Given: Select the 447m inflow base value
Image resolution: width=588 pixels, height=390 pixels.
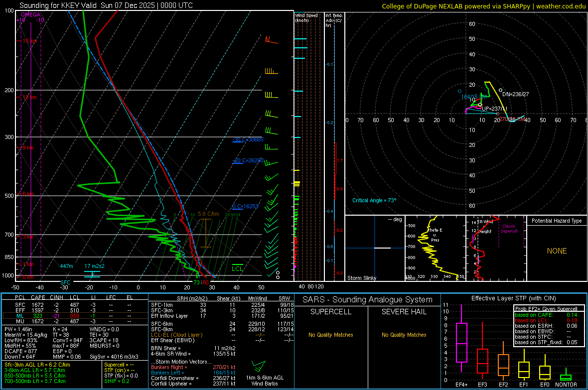Looking at the screenshot, I should coord(66,266).
